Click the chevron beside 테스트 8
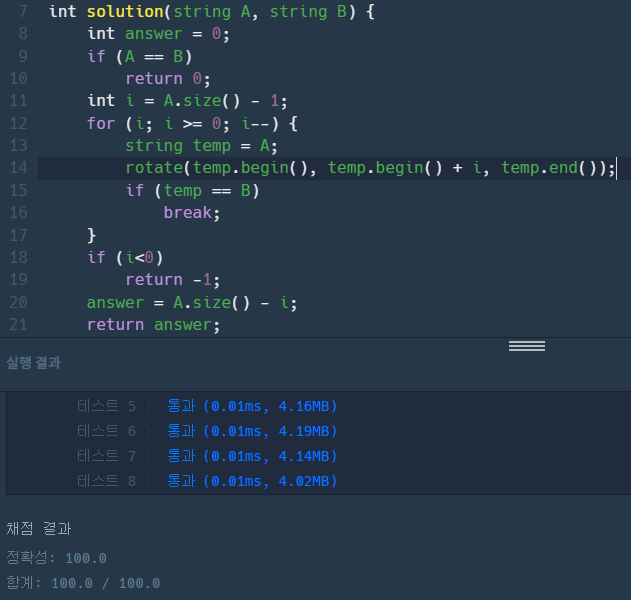This screenshot has height=600, width=631. [x=148, y=481]
